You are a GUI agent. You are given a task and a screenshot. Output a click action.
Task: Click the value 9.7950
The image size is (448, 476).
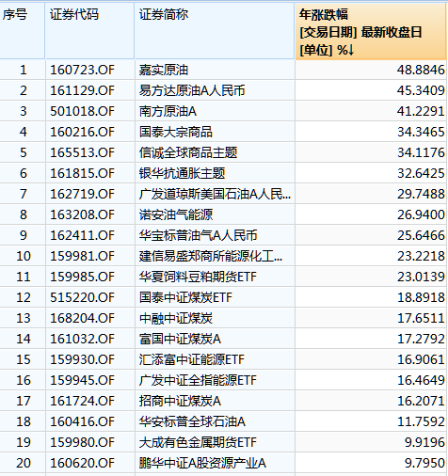point(424,463)
